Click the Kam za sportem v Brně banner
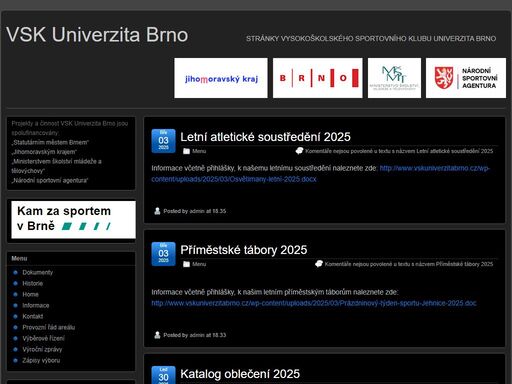This screenshot has height=384, width=512. tap(73, 219)
